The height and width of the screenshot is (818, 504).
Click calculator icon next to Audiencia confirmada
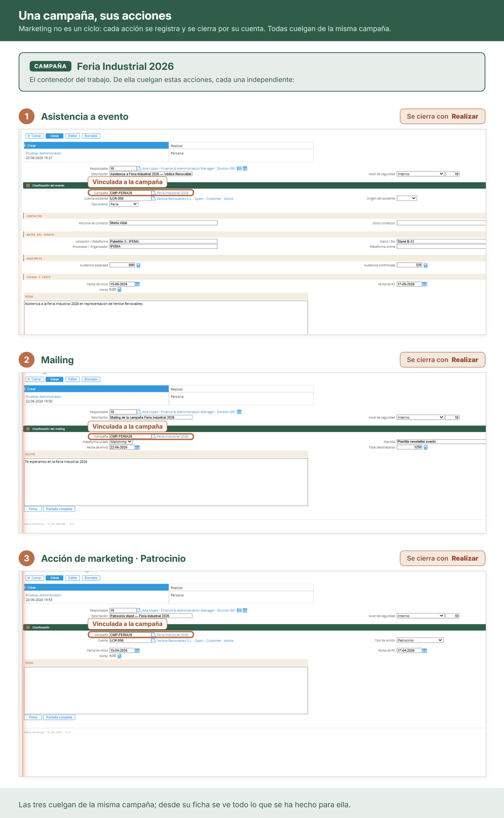click(426, 265)
